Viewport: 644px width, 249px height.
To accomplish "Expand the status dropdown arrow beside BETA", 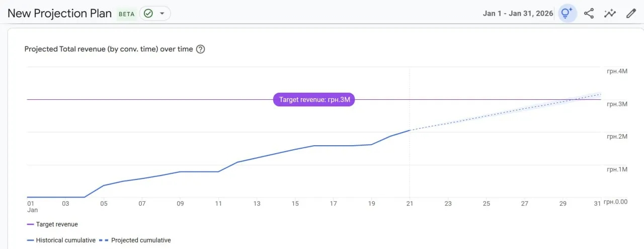I will pos(162,14).
